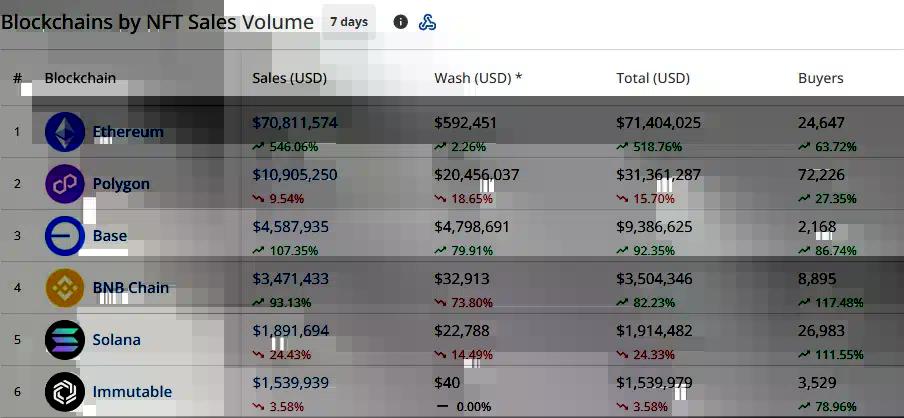Click the blue webhook share icon
Image resolution: width=904 pixels, height=418 pixels.
pos(427,22)
